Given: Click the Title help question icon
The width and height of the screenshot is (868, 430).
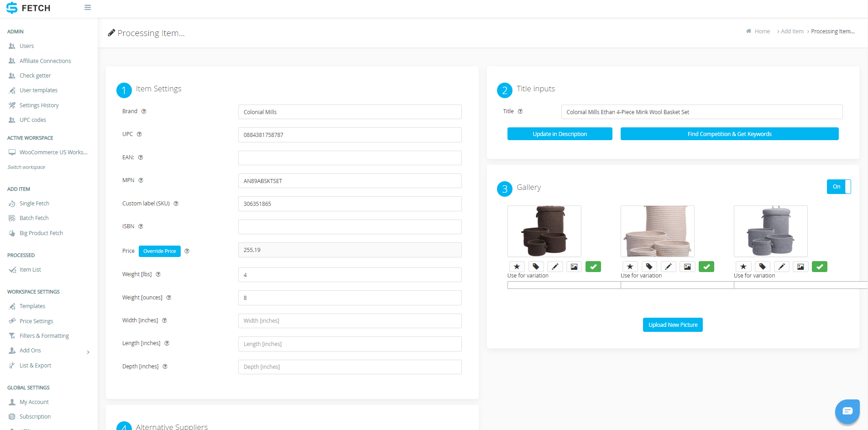Looking at the screenshot, I should click(x=520, y=111).
